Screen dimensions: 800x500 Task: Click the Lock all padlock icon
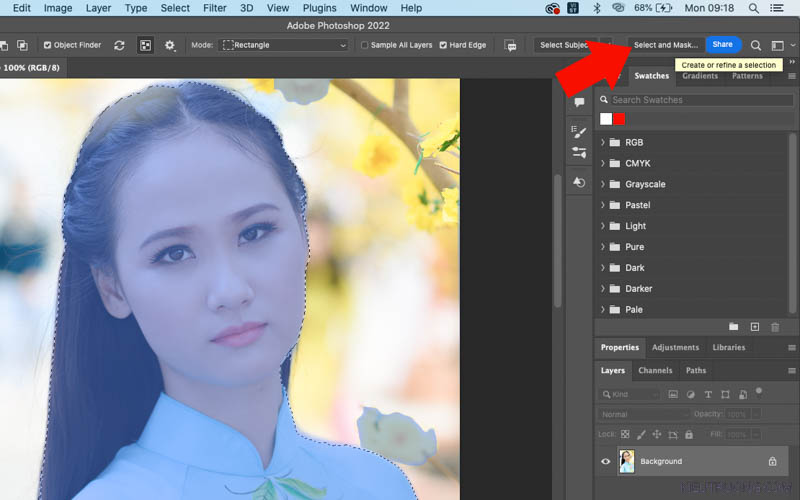689,435
